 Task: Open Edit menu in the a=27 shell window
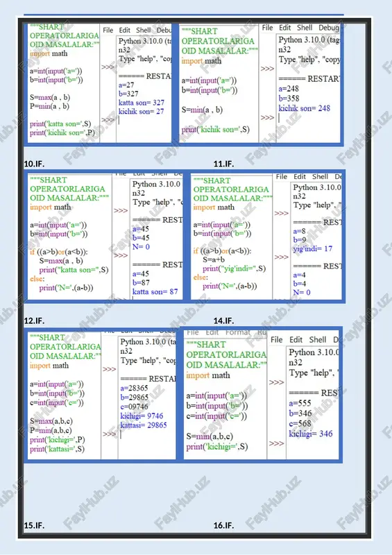(x=125, y=31)
